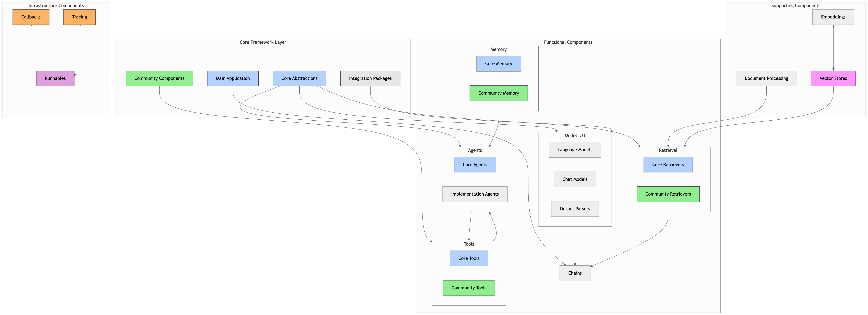The width and height of the screenshot is (868, 315).
Task: Select the Document Processing box
Action: 766,78
